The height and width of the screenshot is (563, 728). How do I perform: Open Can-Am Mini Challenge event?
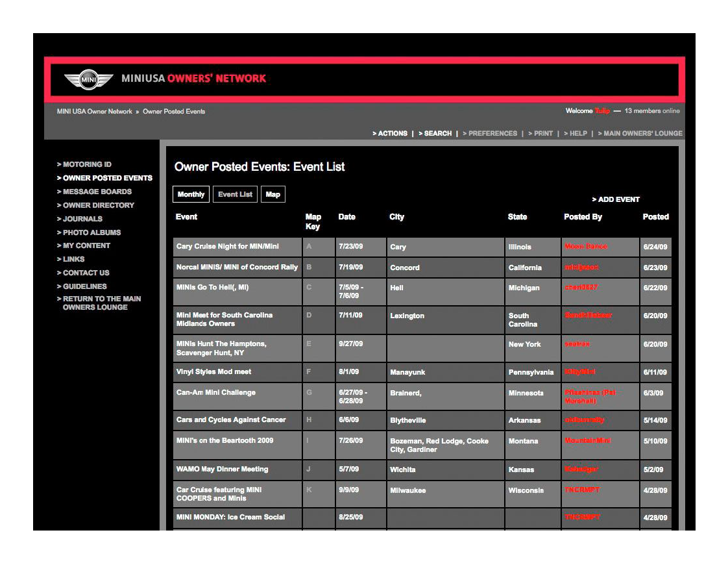pos(216,392)
